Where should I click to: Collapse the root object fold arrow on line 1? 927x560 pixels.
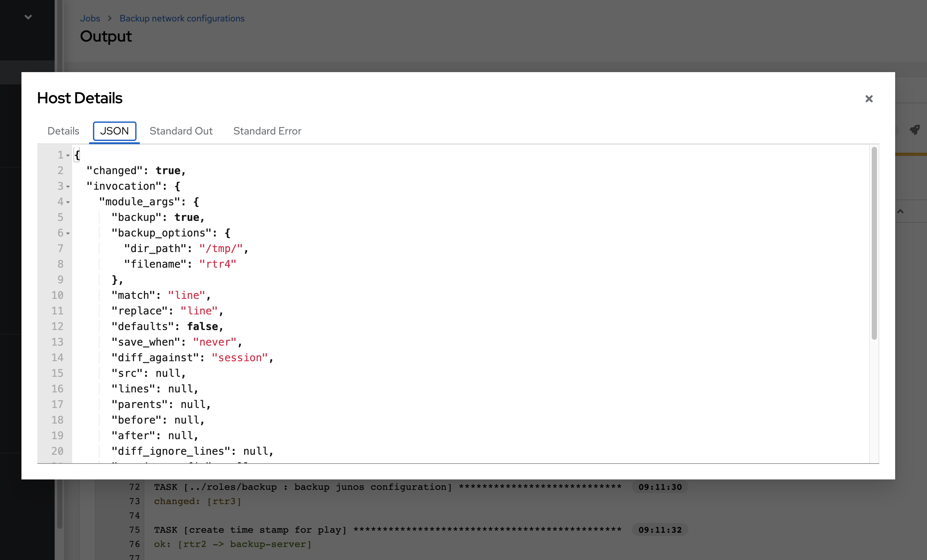[68, 155]
